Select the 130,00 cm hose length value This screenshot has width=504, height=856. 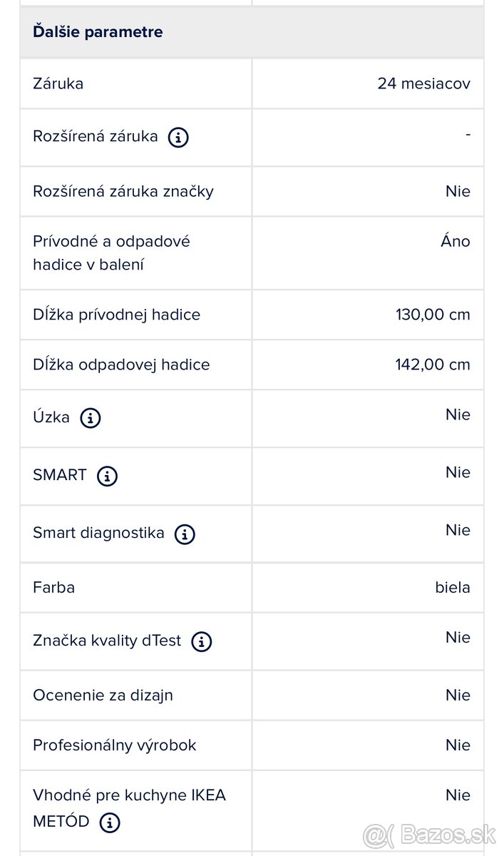(x=433, y=315)
